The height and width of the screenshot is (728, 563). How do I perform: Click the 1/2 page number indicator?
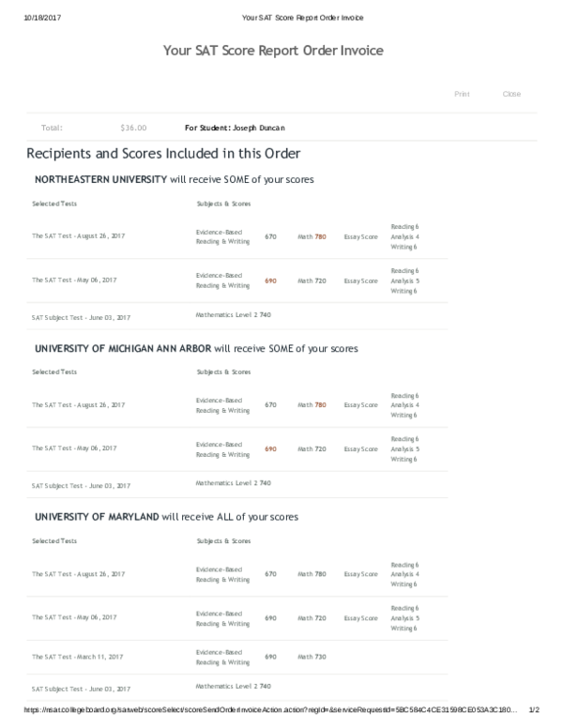pyautogui.click(x=538, y=710)
